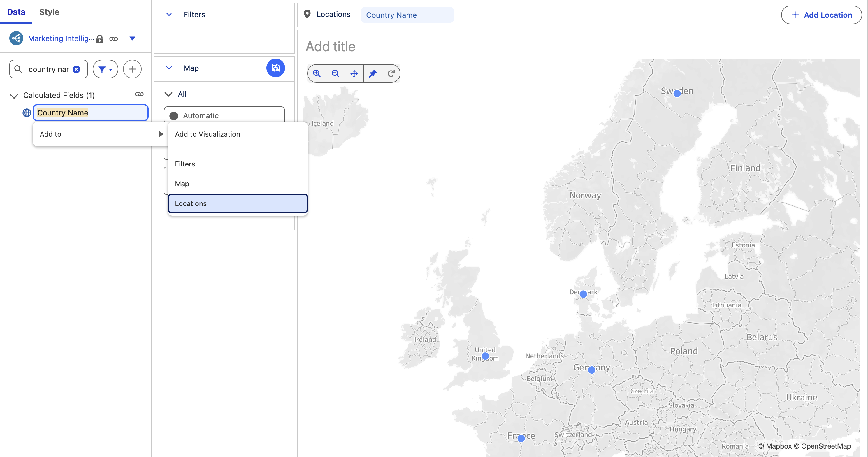Open Marketing Intelligence data model link
868x457 pixels.
61,38
